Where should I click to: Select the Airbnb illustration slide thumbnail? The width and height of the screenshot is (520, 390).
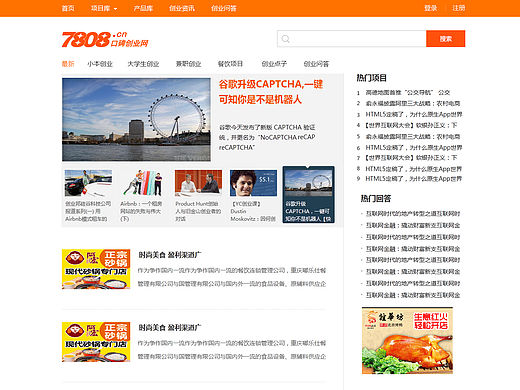(143, 183)
